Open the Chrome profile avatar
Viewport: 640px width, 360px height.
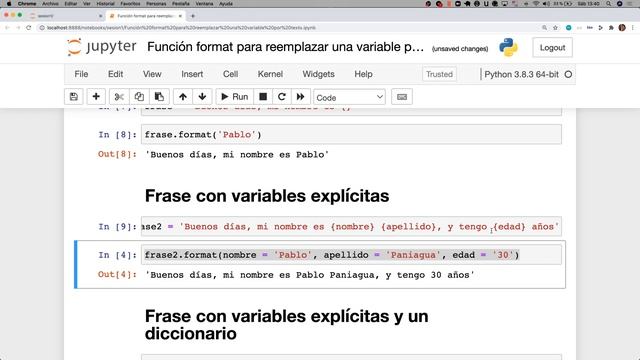pyautogui.click(x=622, y=28)
